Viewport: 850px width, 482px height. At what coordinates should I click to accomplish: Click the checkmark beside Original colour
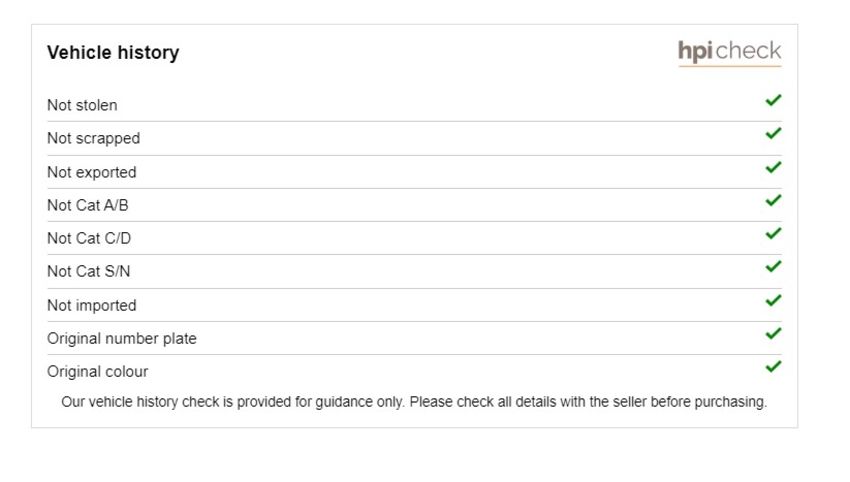pyautogui.click(x=774, y=367)
